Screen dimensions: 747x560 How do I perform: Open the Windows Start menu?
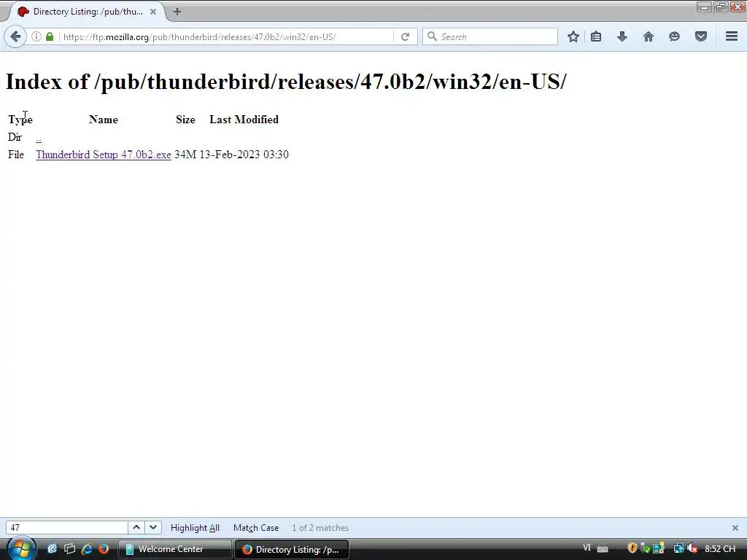(x=21, y=549)
